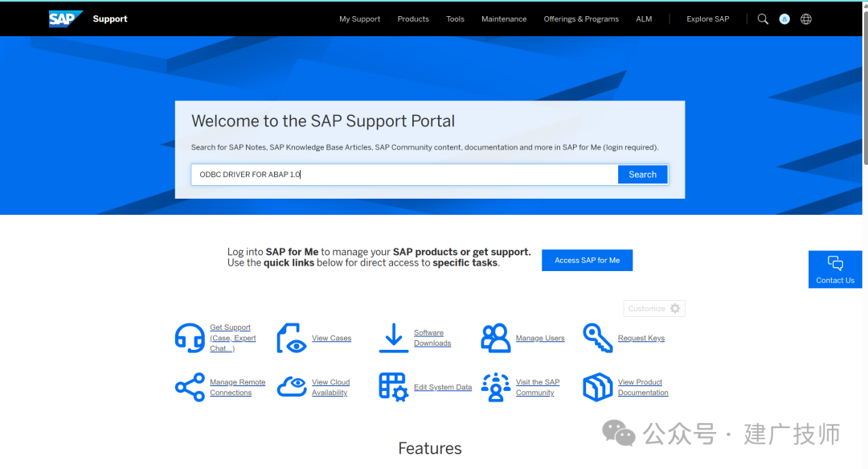This screenshot has height=469, width=868.
Task: Focus the ODBC DRIVER search input field
Action: pyautogui.click(x=404, y=174)
